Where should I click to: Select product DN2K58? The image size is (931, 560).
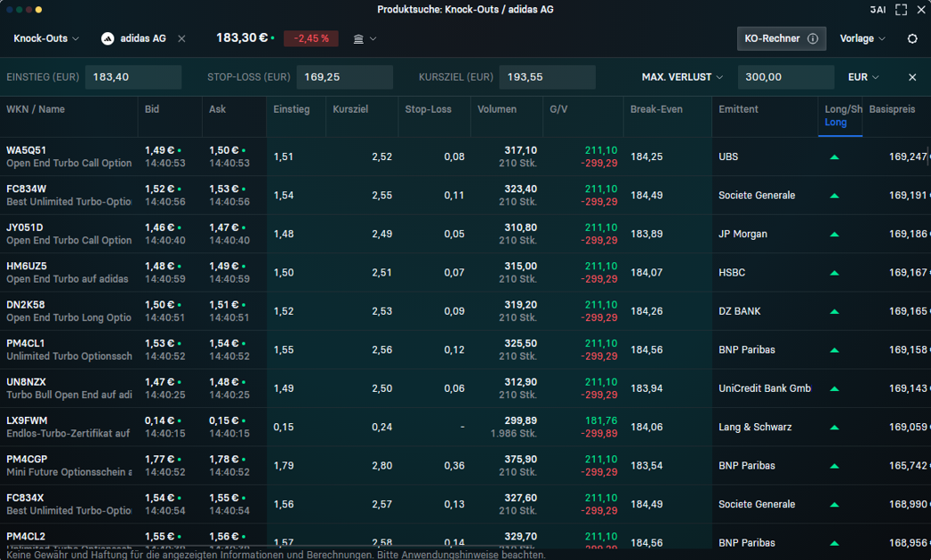(x=26, y=305)
